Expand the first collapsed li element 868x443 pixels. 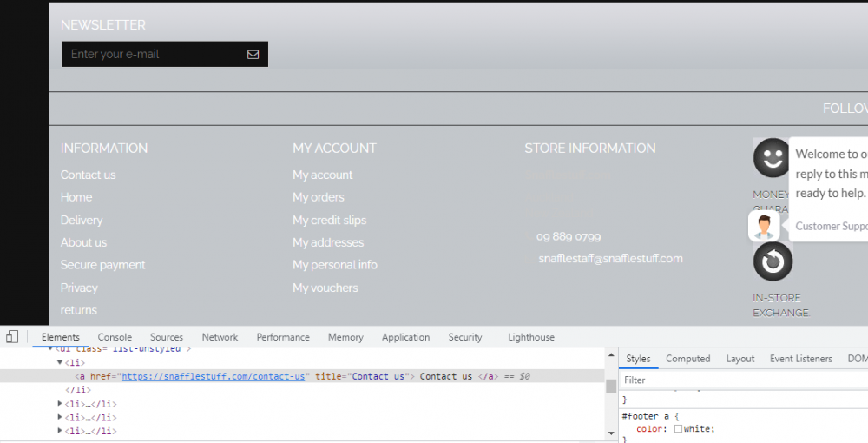tap(61, 404)
